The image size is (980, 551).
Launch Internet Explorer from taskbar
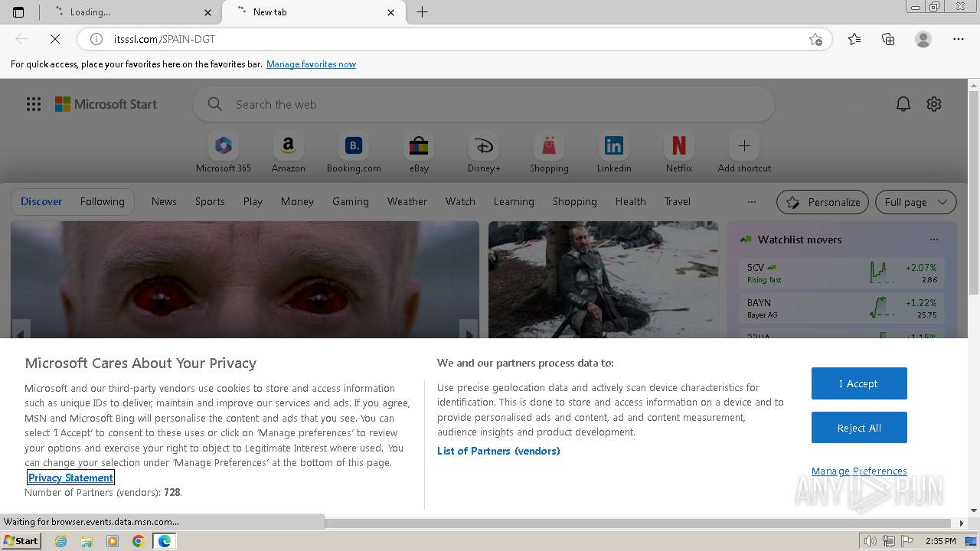click(x=61, y=541)
